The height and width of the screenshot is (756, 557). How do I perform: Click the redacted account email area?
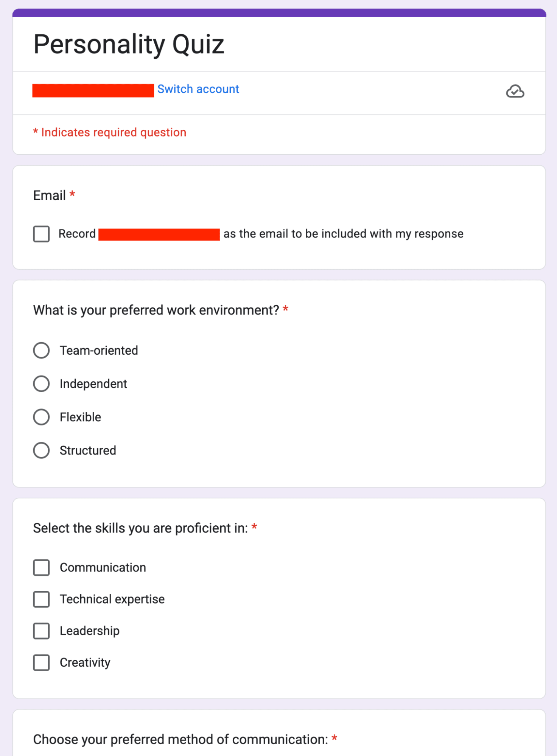pyautogui.click(x=93, y=91)
